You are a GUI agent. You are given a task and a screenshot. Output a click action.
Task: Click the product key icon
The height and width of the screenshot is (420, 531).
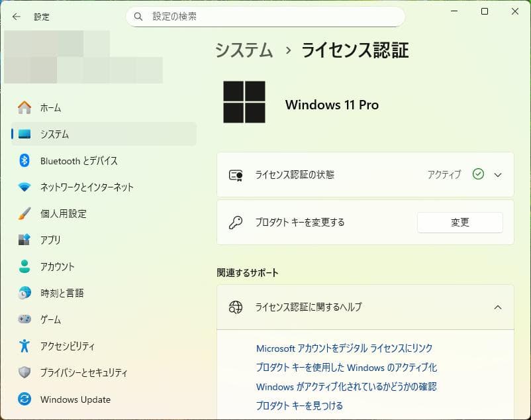coord(236,223)
